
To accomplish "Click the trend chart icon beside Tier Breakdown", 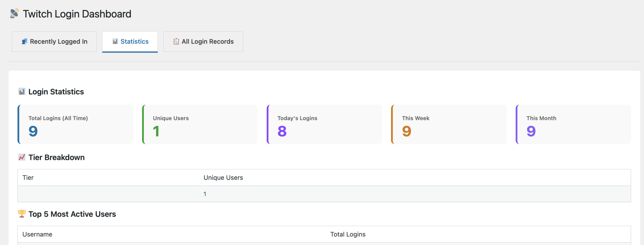I will pos(22,157).
